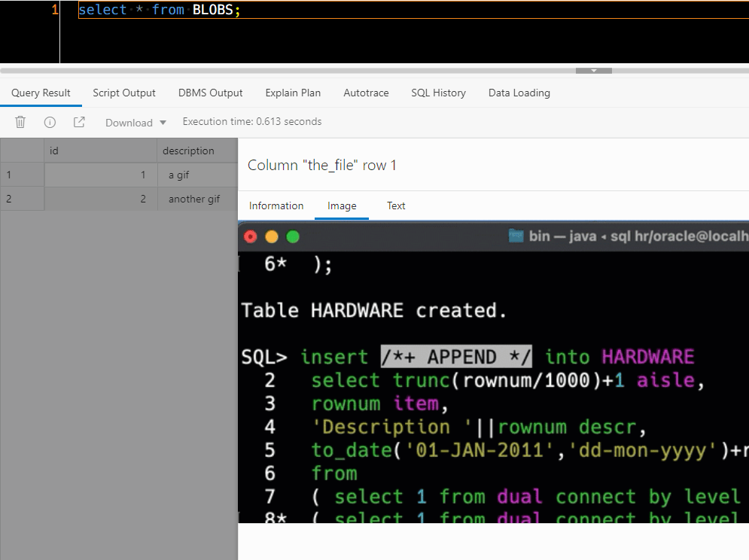Select the 'a gif' description cell
749x560 pixels.
click(197, 175)
